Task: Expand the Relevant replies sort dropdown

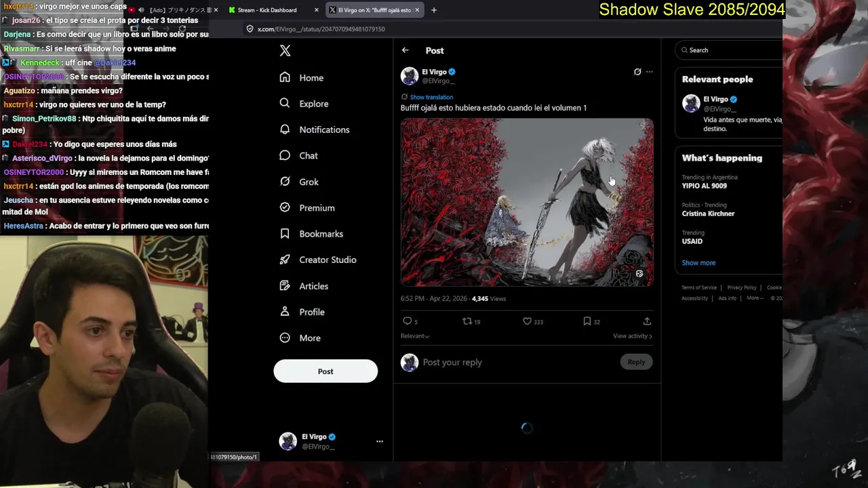Action: [x=415, y=336]
